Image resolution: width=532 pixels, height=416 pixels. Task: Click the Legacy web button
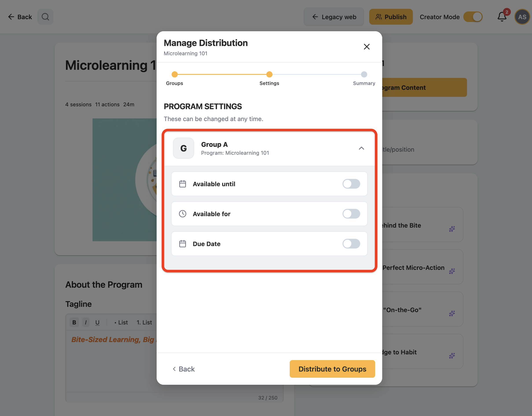click(334, 17)
